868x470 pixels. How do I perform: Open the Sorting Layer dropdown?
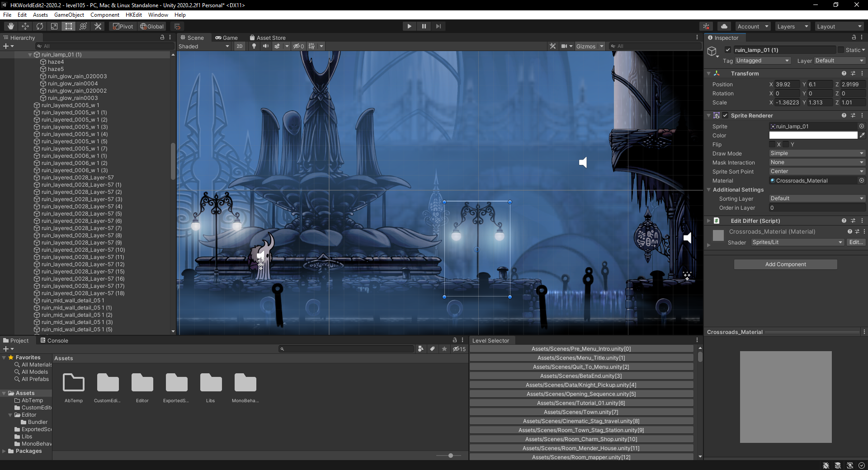pyautogui.click(x=816, y=198)
